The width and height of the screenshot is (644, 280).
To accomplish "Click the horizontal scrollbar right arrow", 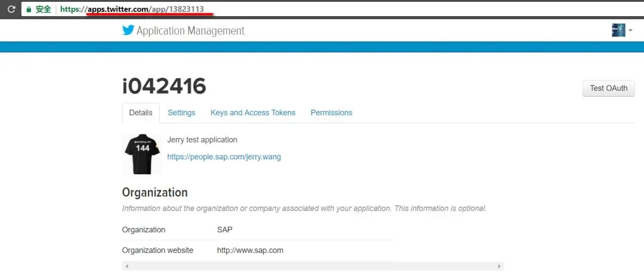I will (x=499, y=266).
